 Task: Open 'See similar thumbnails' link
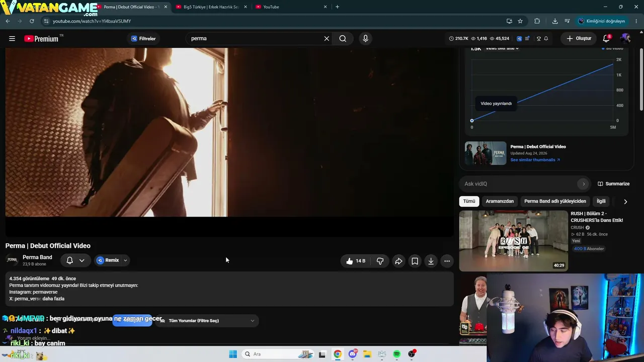pyautogui.click(x=535, y=160)
